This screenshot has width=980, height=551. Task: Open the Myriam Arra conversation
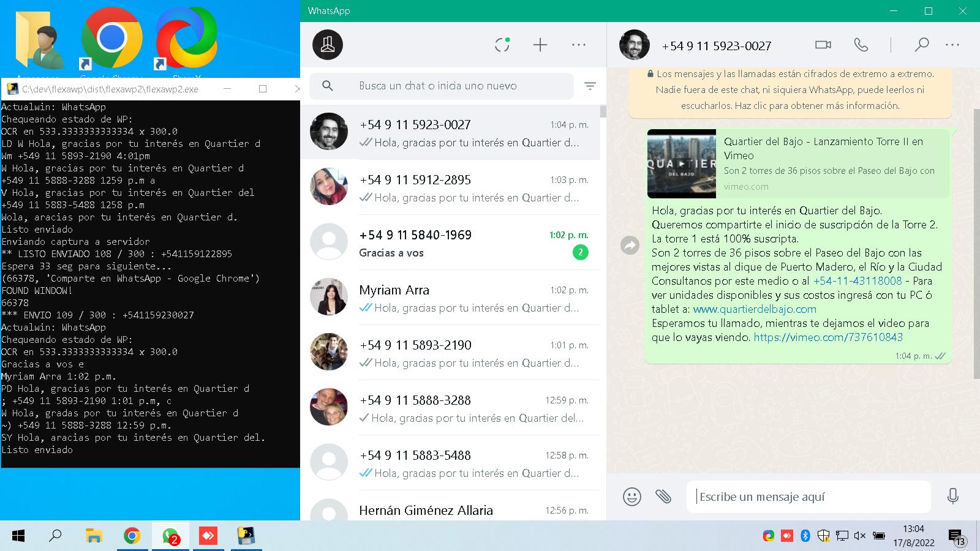(x=450, y=298)
